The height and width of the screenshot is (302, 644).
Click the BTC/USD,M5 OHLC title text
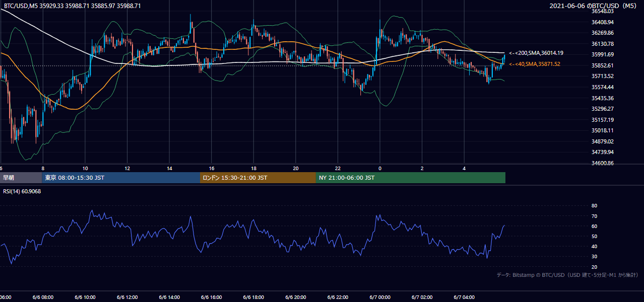(73, 6)
